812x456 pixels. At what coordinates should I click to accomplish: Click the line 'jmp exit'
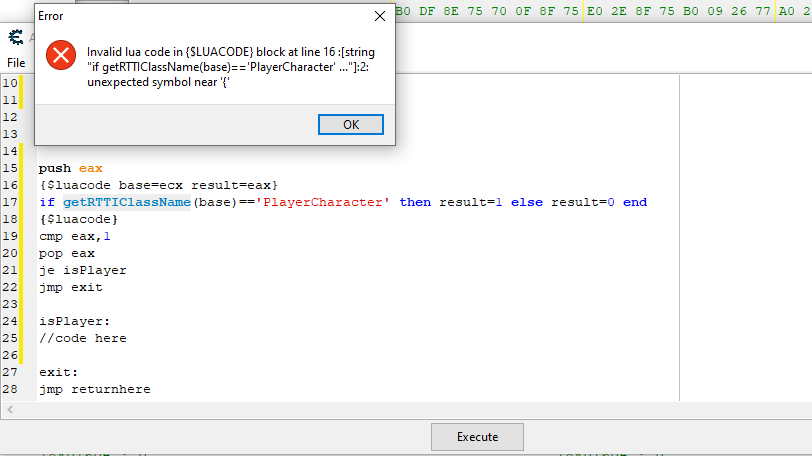(71, 287)
